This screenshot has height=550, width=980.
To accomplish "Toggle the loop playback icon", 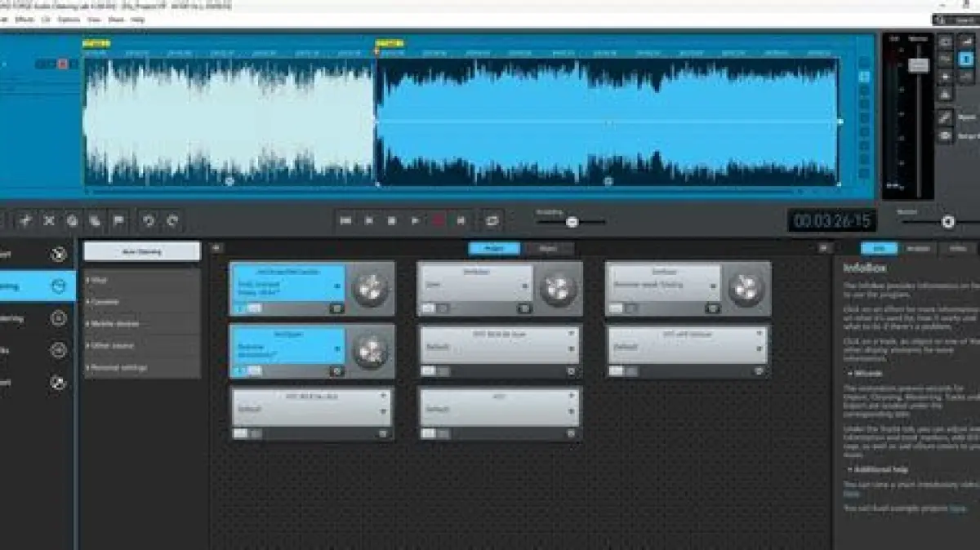I will pos(492,220).
